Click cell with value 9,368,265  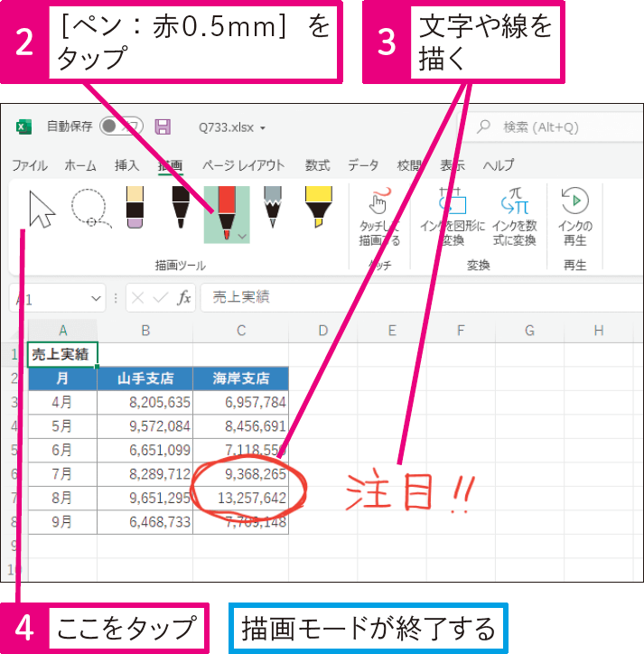point(241,474)
